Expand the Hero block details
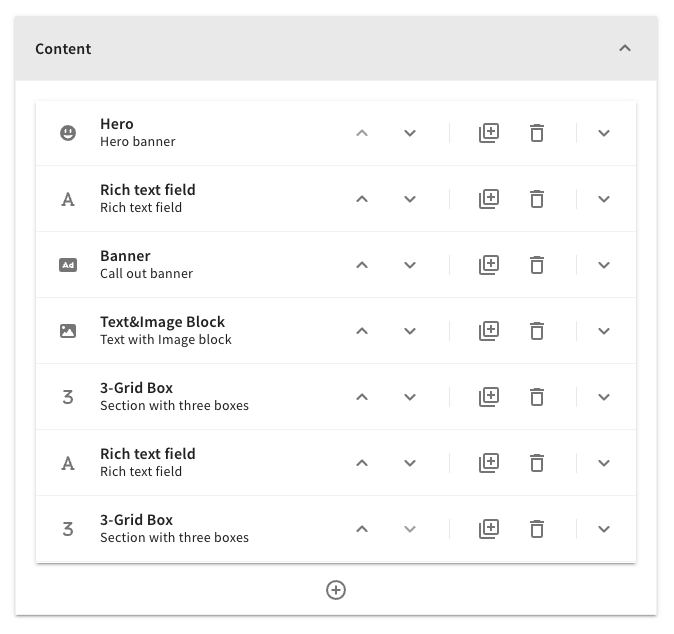The width and height of the screenshot is (674, 634). (604, 133)
